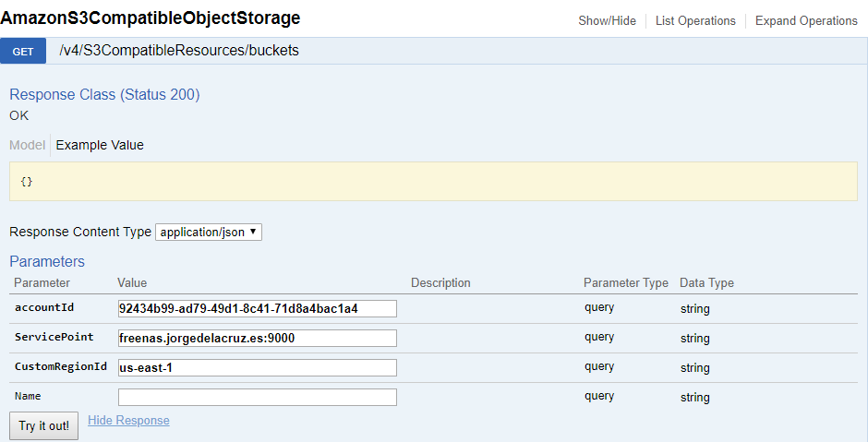The height and width of the screenshot is (442, 868).
Task: Click Expand Operations link
Action: click(806, 21)
